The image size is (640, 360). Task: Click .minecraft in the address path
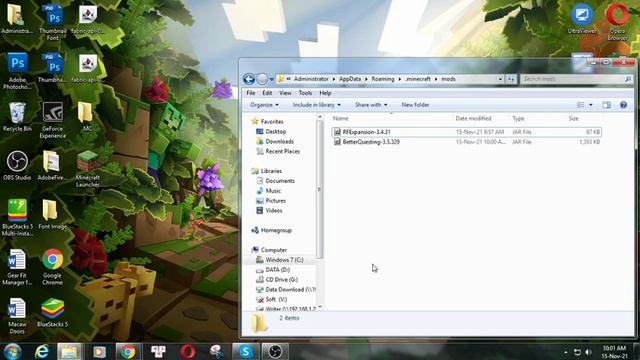point(418,79)
